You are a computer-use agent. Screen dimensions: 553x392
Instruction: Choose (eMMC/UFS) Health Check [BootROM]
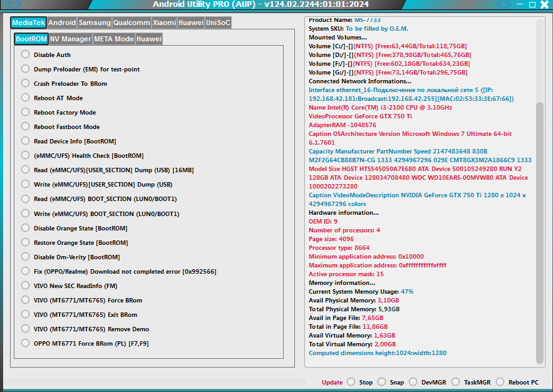[x=26, y=156]
